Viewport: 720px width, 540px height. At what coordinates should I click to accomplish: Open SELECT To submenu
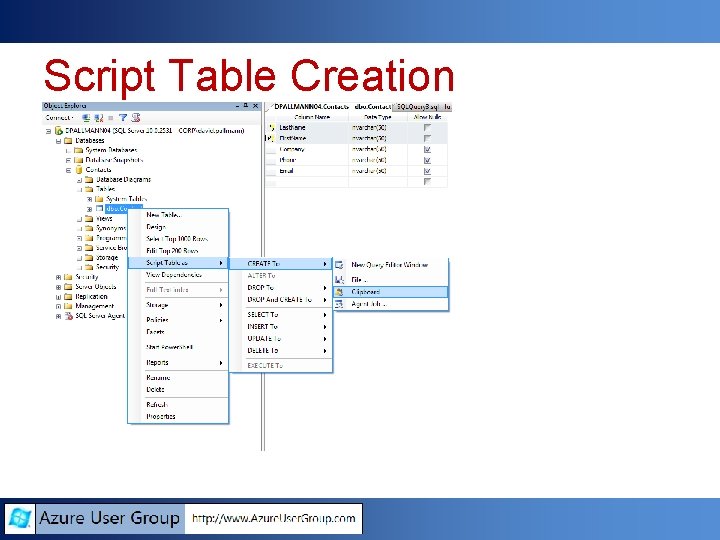tap(281, 315)
